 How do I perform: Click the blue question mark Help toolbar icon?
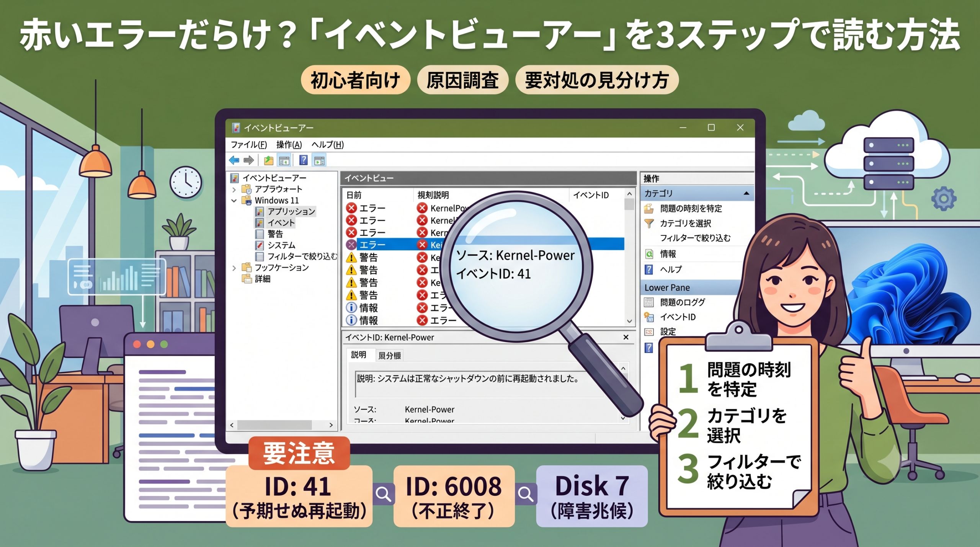(303, 160)
